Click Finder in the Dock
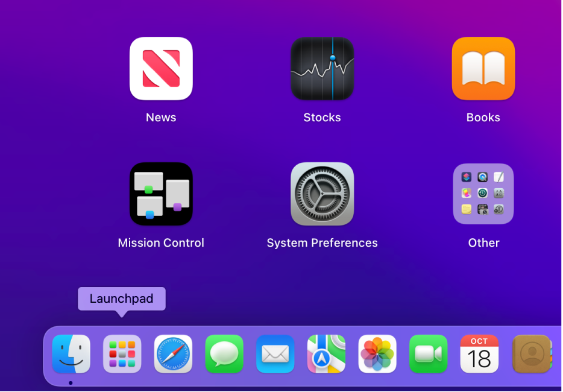Image resolution: width=563 pixels, height=392 pixels. (71, 354)
